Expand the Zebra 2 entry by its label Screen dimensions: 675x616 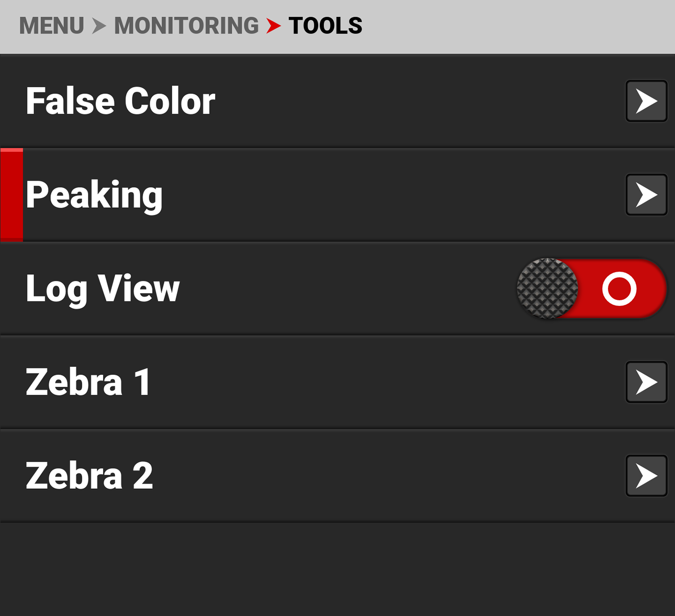(x=89, y=476)
